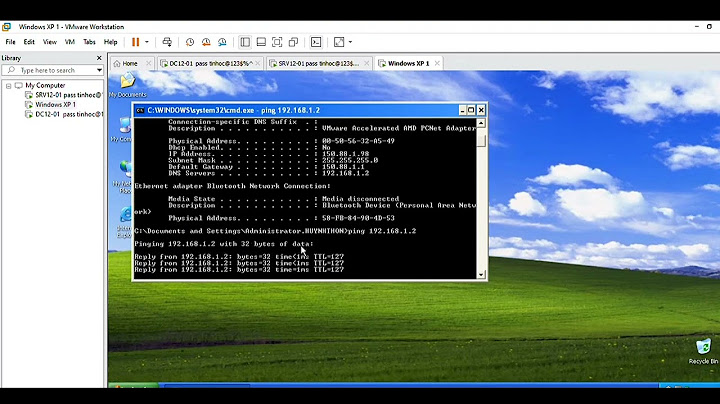Click 'Ethernet adapter Bluetooth Network Connection' line
The width and height of the screenshot is (720, 404).
(x=232, y=186)
